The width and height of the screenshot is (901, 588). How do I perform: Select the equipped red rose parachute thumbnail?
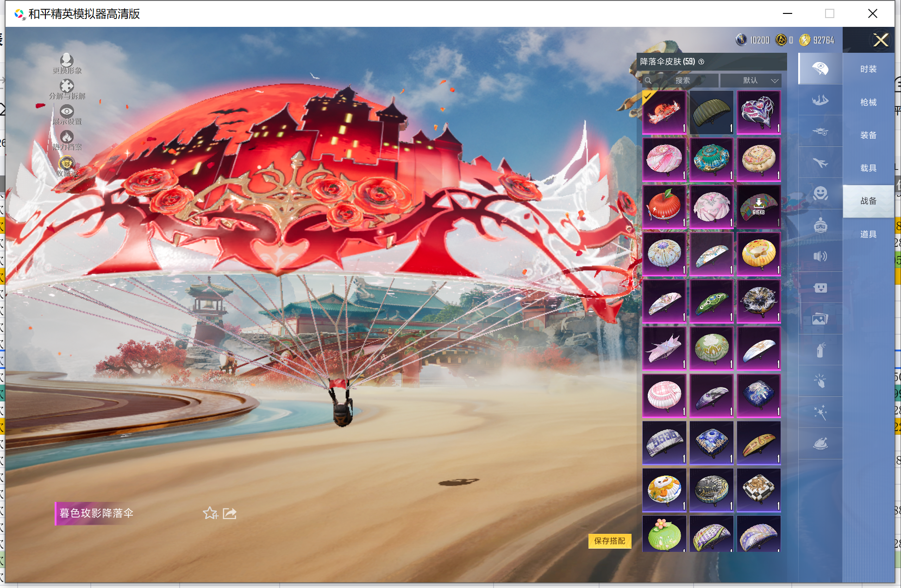[664, 113]
